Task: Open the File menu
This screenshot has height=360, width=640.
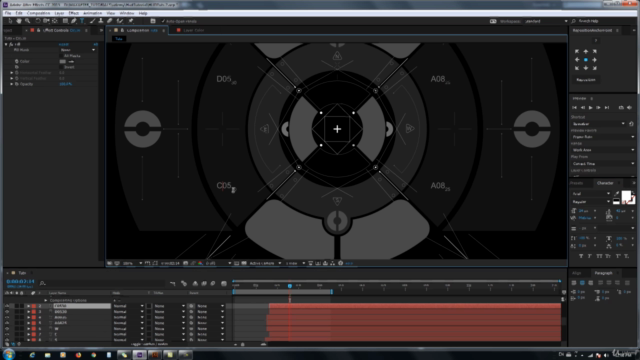Action: pyautogui.click(x=8, y=13)
